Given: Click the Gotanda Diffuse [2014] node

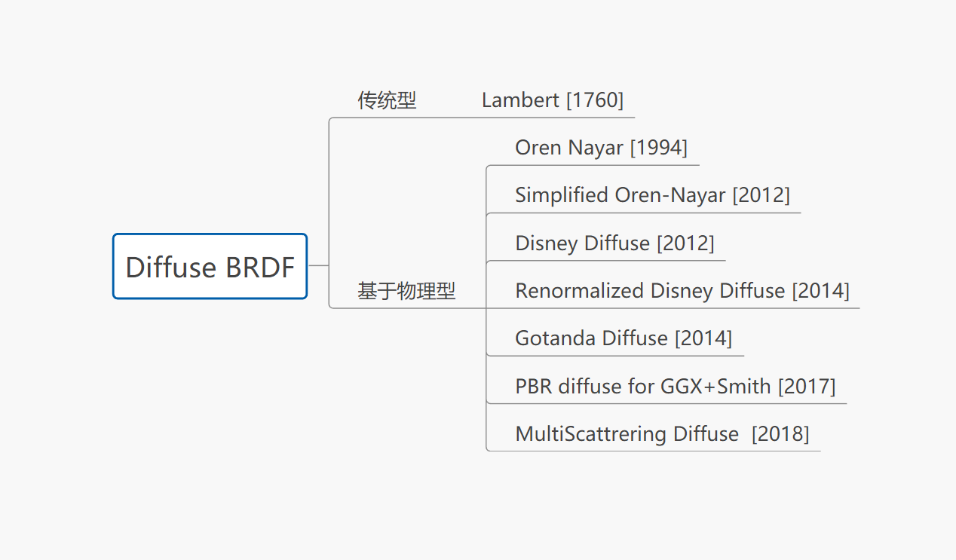Looking at the screenshot, I should [624, 338].
